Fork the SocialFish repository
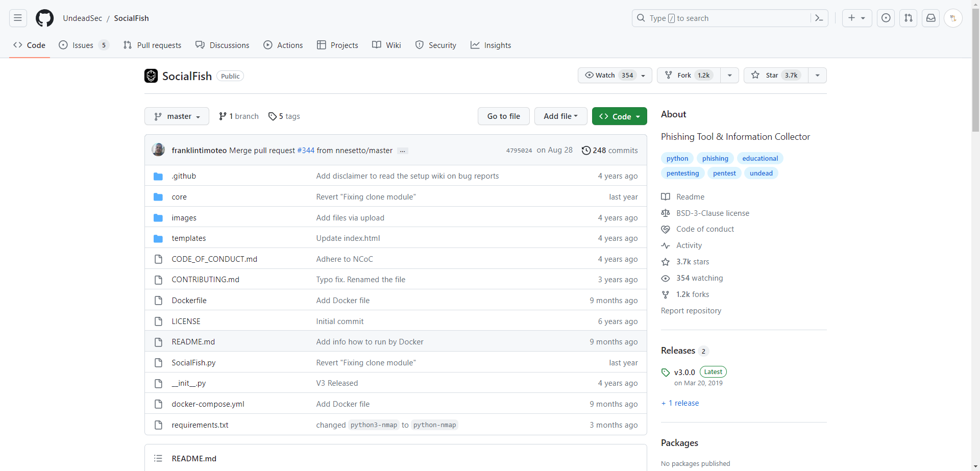The width and height of the screenshot is (980, 471). [689, 76]
